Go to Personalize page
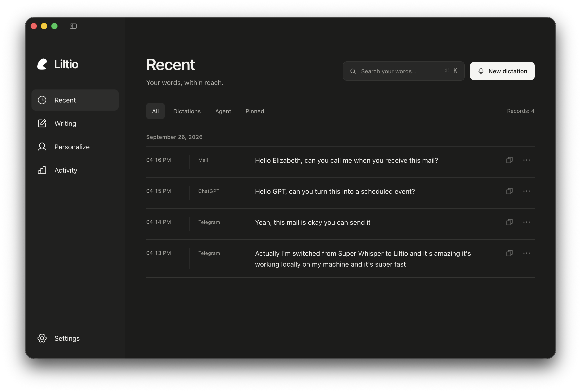 [75, 147]
